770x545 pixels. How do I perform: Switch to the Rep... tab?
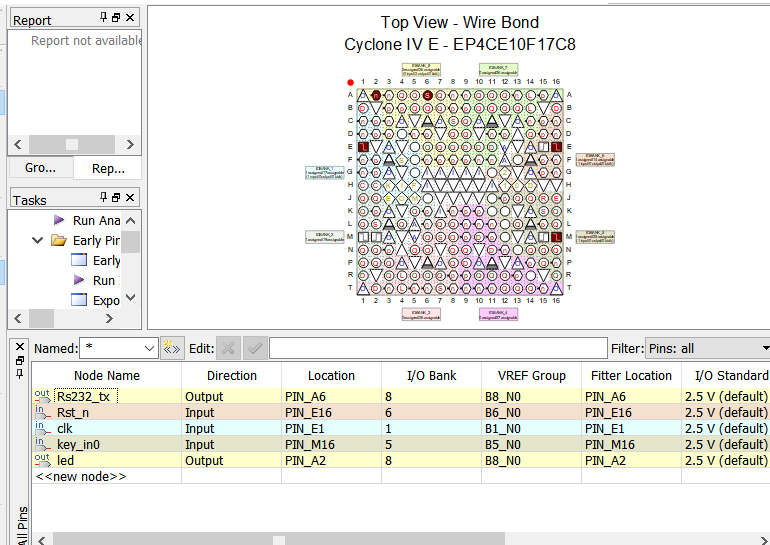[108, 168]
